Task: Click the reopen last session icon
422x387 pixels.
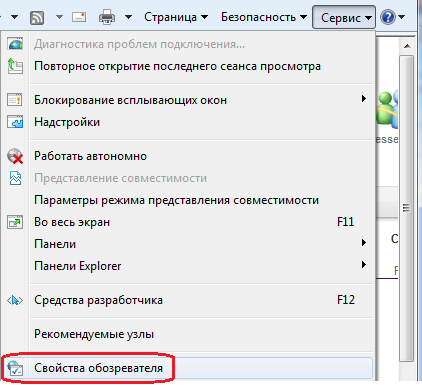Action: click(x=15, y=66)
